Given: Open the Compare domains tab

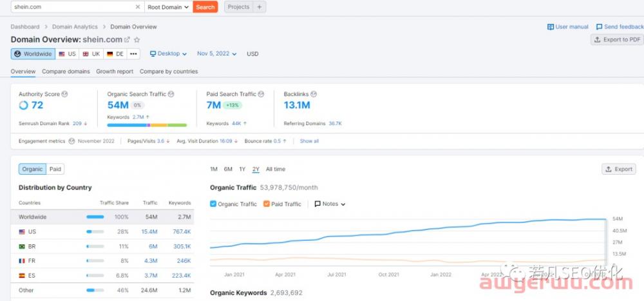Looking at the screenshot, I should click(66, 72).
